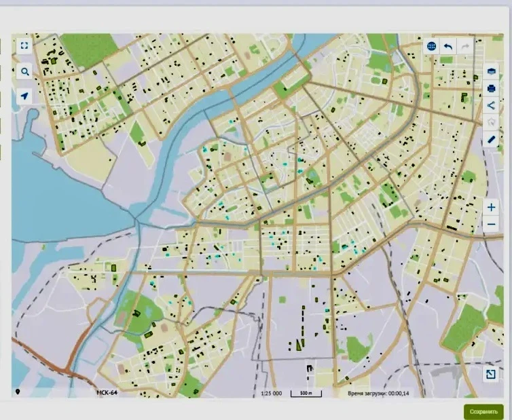Image resolution: width=512 pixels, height=420 pixels.
Task: Click the location pin coordinates icon
Action: pos(18,392)
